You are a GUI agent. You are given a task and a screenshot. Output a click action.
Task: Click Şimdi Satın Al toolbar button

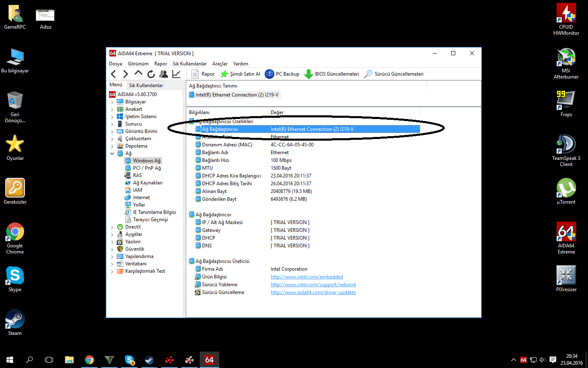[x=240, y=74]
